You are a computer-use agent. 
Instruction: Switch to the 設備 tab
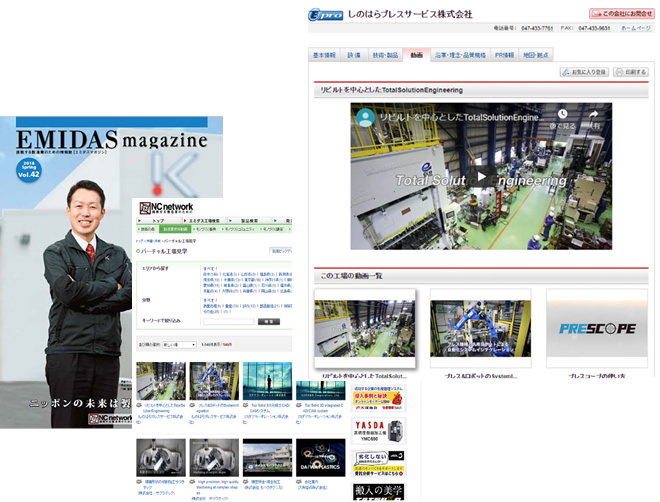[354, 55]
